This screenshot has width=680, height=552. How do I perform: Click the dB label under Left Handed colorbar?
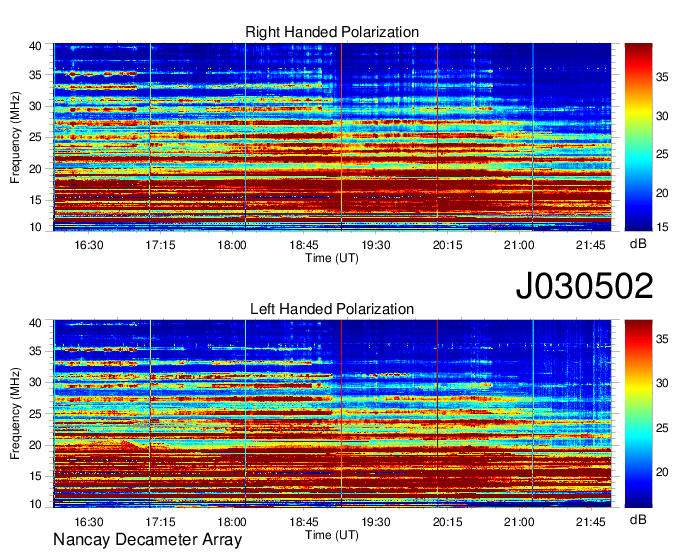(x=638, y=519)
